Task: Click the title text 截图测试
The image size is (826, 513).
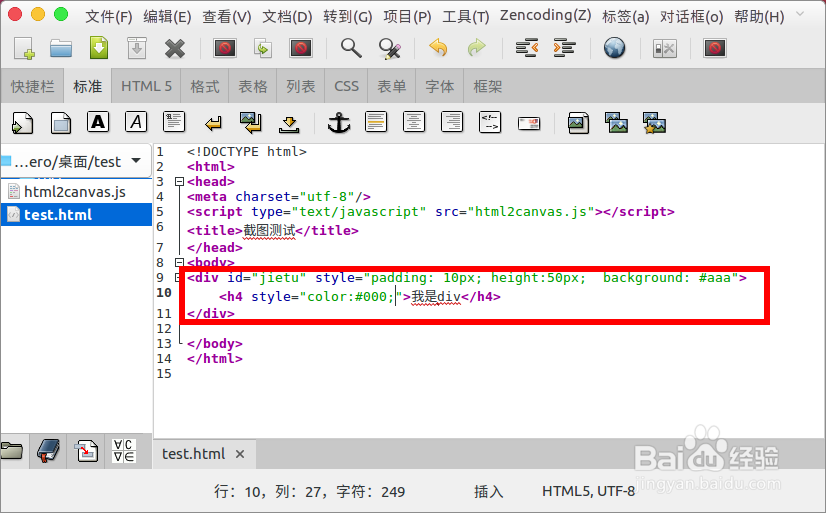Action: (269, 231)
